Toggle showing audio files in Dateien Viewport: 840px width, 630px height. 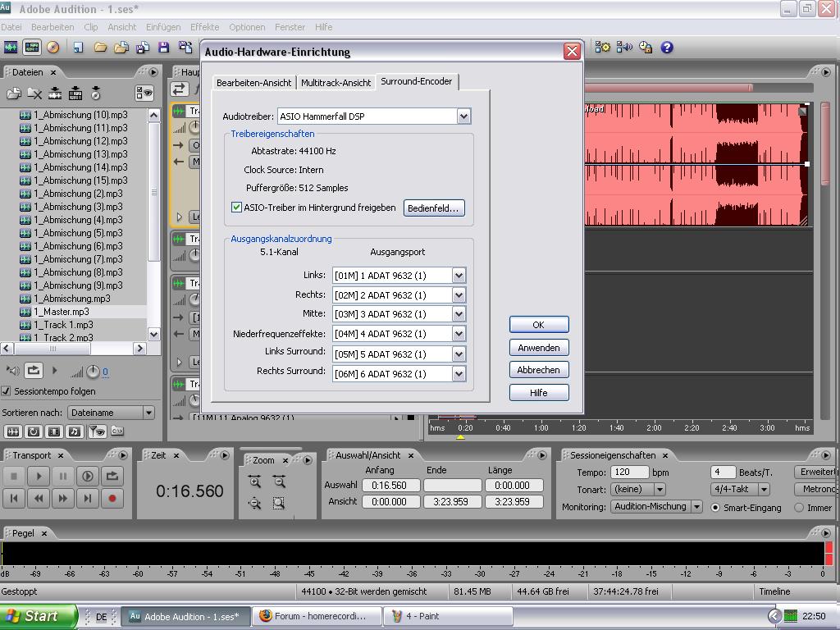click(x=13, y=431)
